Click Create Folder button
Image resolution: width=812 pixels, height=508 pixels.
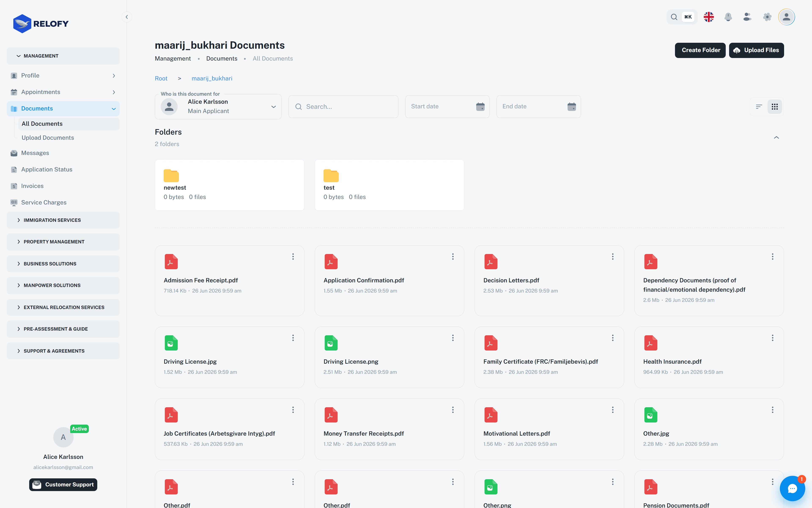pos(700,50)
